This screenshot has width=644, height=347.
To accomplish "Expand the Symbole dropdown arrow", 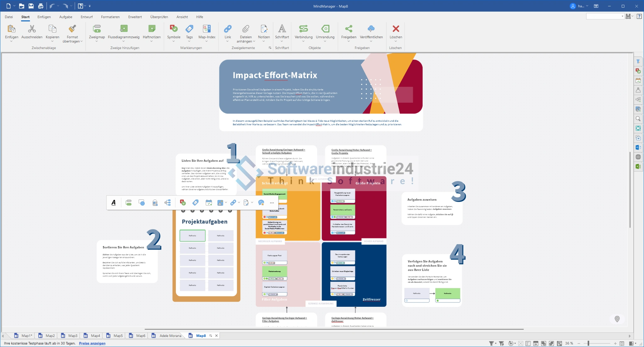I will click(174, 41).
